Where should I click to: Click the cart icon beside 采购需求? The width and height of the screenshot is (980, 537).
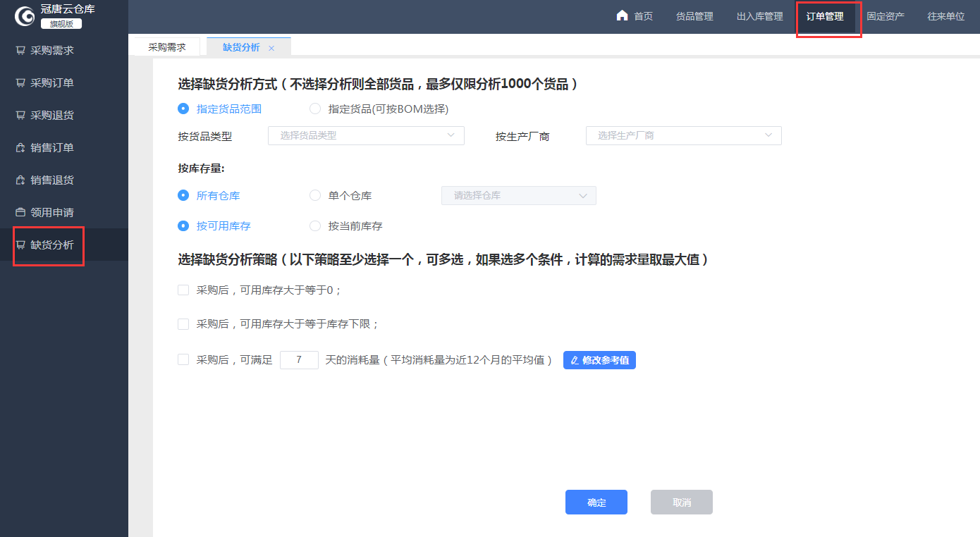20,51
